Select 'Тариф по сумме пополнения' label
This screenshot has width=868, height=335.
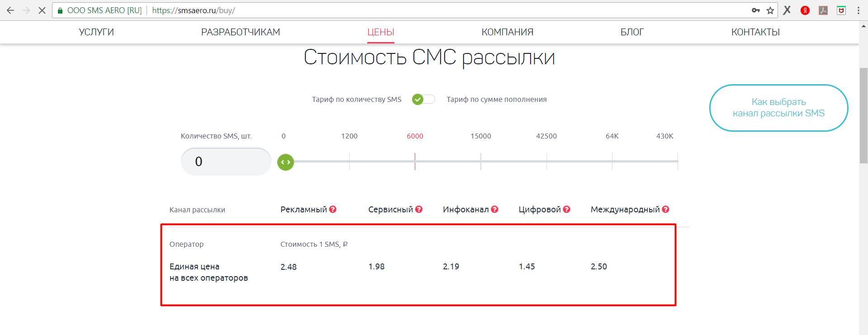[497, 99]
